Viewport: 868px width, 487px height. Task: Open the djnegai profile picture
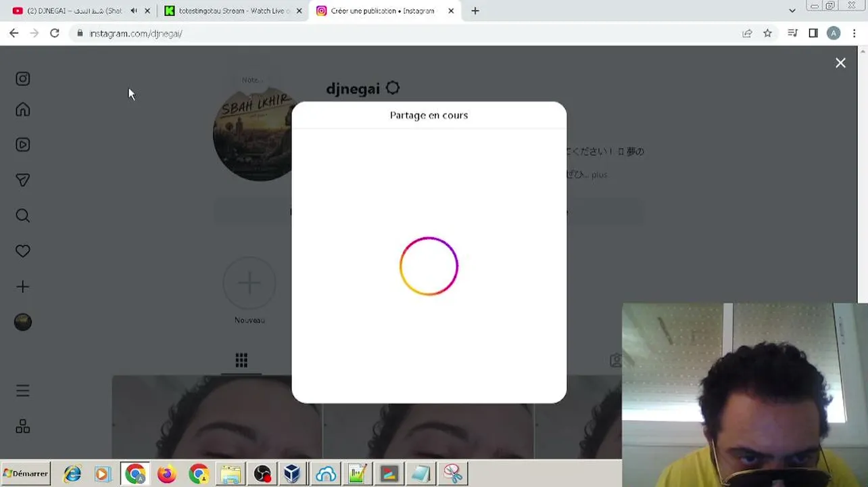[251, 134]
